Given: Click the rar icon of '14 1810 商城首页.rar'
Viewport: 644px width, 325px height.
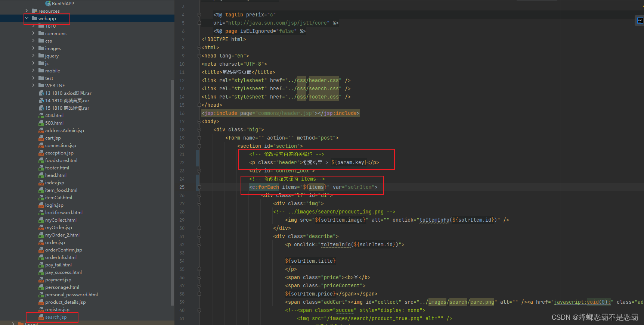Looking at the screenshot, I should point(41,100).
